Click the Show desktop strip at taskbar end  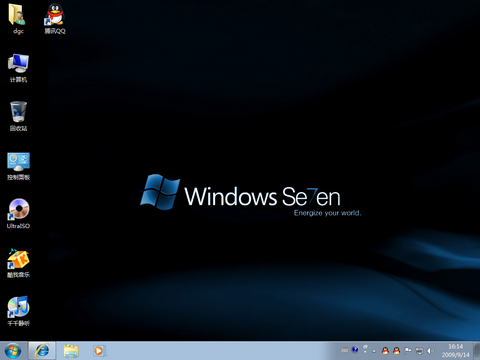(477, 351)
